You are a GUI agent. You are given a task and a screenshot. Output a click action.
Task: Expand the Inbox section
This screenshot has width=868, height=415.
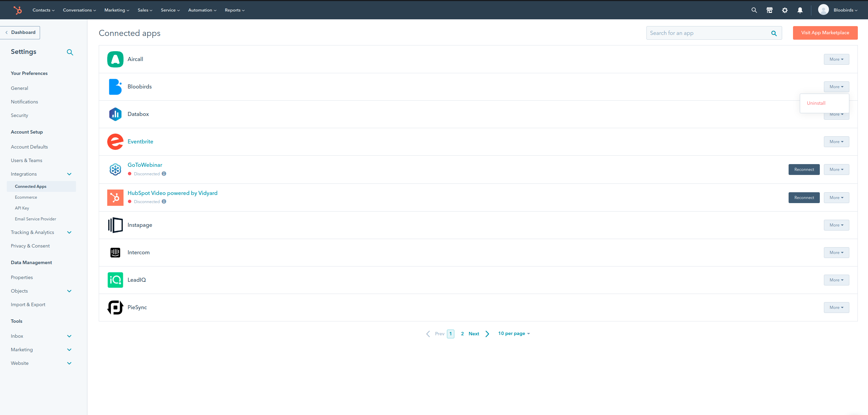[x=69, y=336]
